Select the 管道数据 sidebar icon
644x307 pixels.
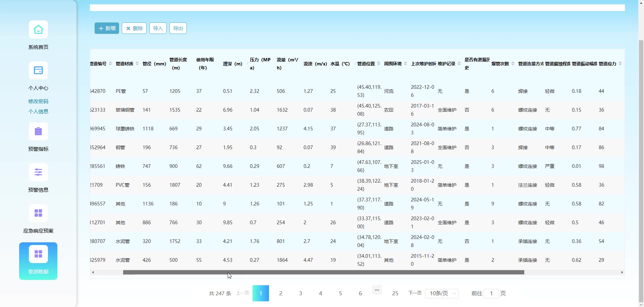point(38,254)
